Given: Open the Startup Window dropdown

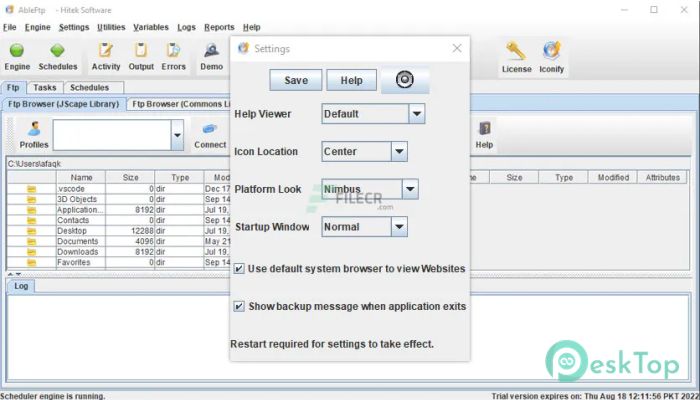Looking at the screenshot, I should pos(399,226).
